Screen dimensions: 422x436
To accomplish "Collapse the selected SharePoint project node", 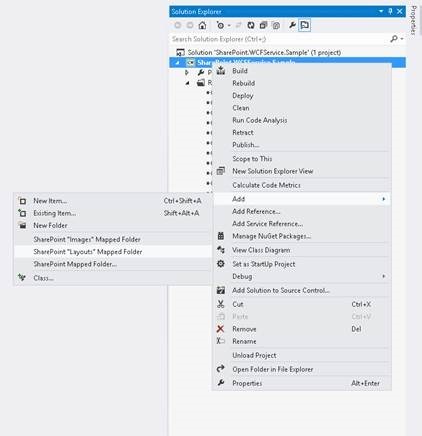I will click(x=177, y=62).
